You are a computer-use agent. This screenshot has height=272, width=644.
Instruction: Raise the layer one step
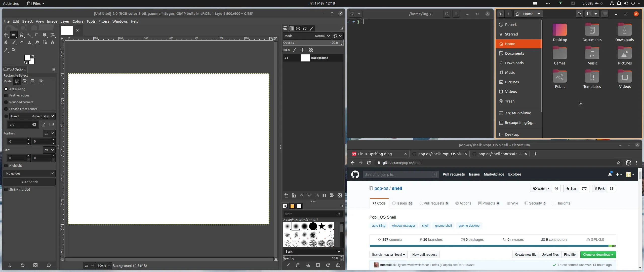point(301,195)
